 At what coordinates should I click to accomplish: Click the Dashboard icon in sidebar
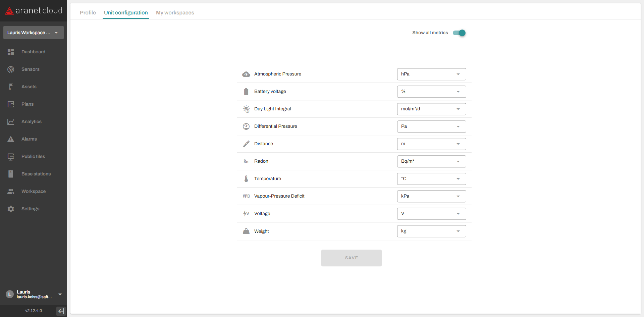[11, 52]
